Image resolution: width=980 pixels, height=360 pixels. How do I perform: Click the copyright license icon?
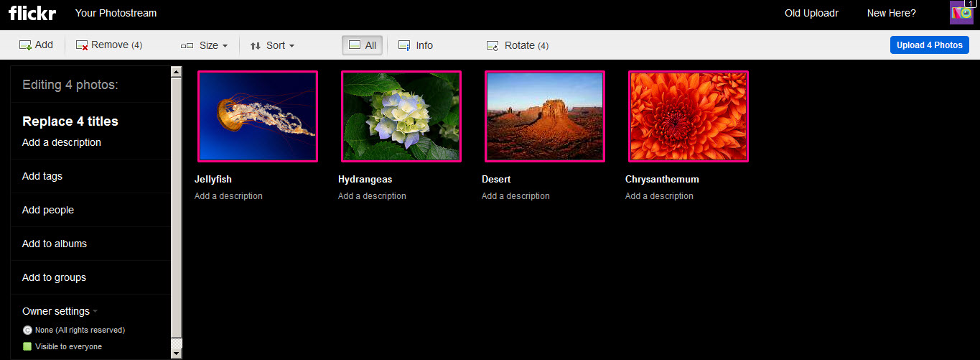[27, 331]
